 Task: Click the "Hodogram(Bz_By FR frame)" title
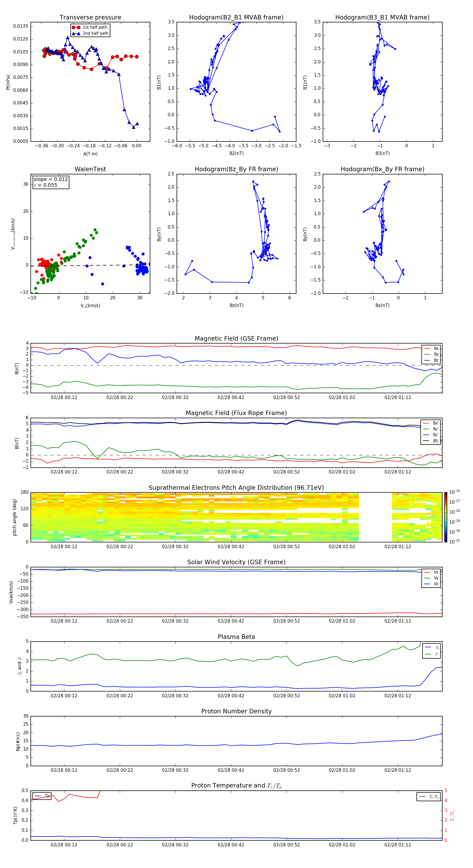click(x=236, y=169)
